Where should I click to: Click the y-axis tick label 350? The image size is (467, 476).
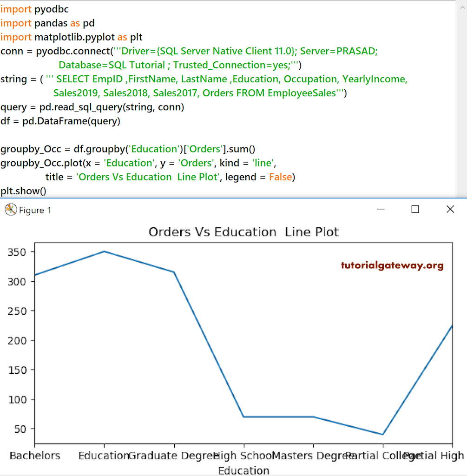[17, 252]
